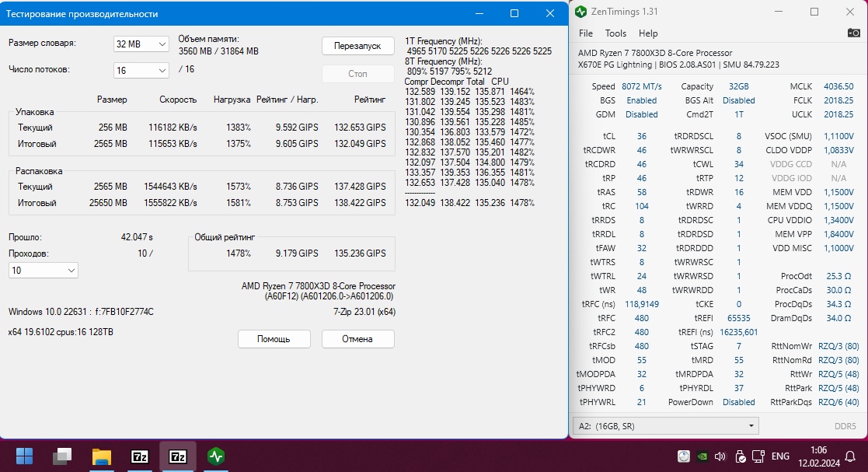Image resolution: width=868 pixels, height=472 pixels.
Task: Click the Отмена cancel button
Action: 357,339
